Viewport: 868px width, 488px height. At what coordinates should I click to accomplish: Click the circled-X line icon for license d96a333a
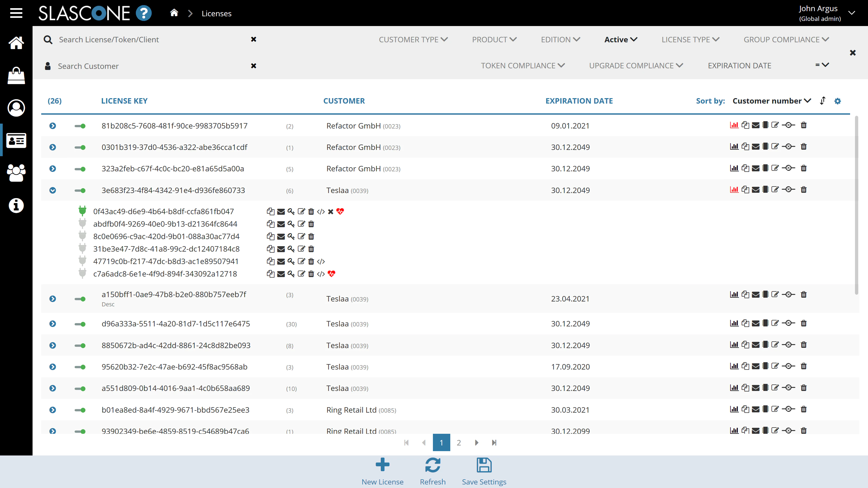point(789,323)
